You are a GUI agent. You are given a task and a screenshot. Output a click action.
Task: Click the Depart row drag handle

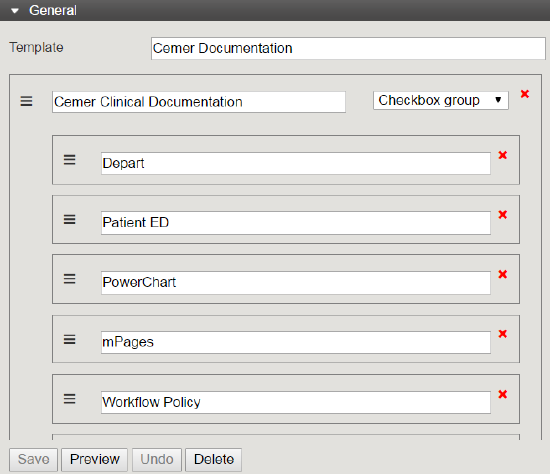(x=69, y=160)
